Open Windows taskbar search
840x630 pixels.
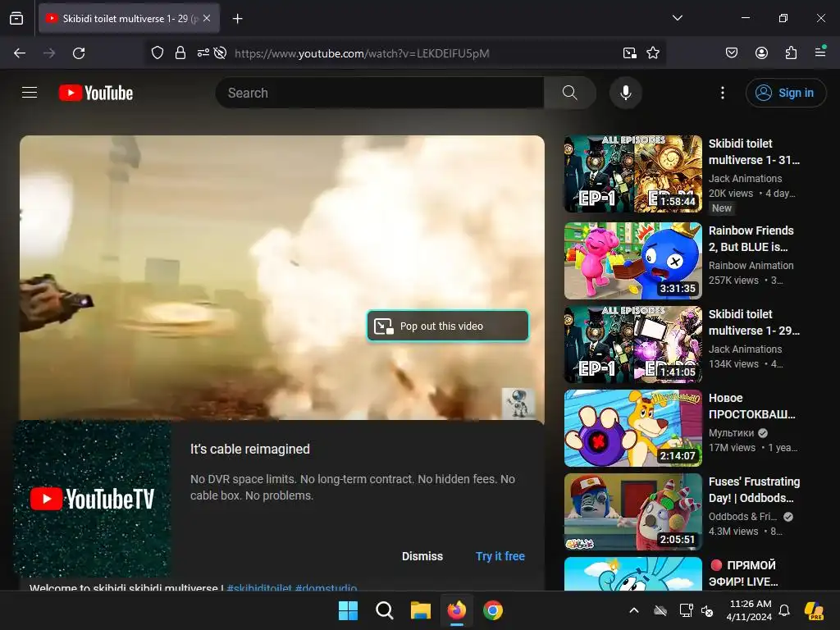[x=385, y=610]
